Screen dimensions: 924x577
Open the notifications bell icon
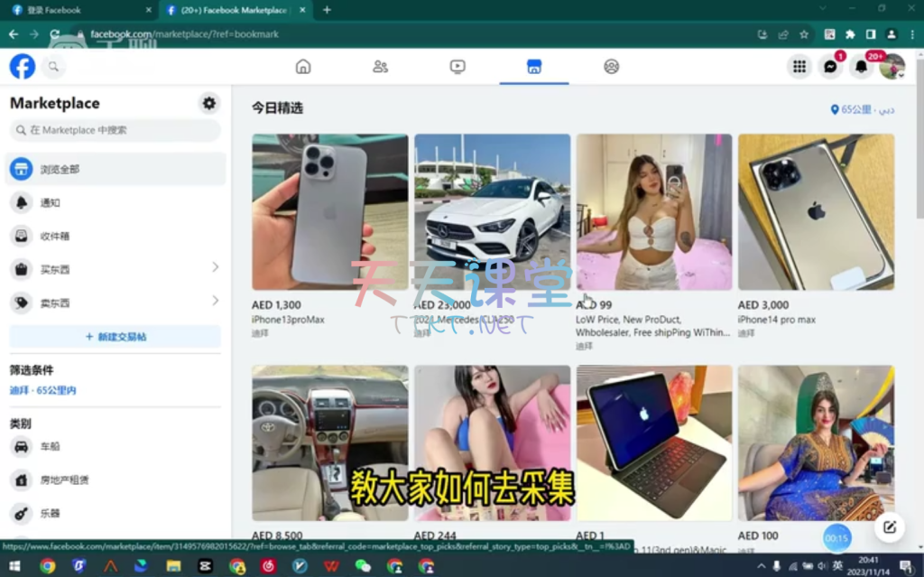tap(861, 67)
